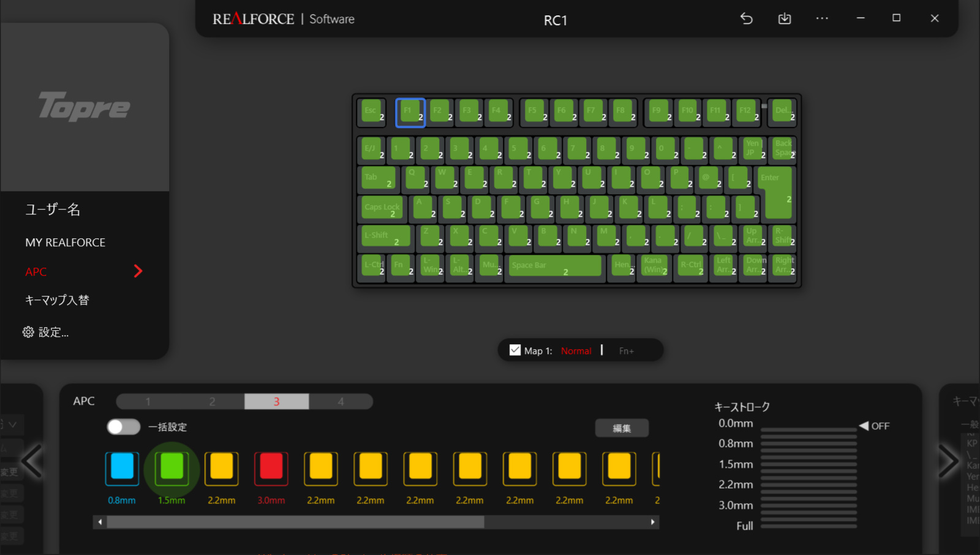The image size is (980, 555).
Task: Toggle the 一括設定 switch
Action: coord(123,426)
